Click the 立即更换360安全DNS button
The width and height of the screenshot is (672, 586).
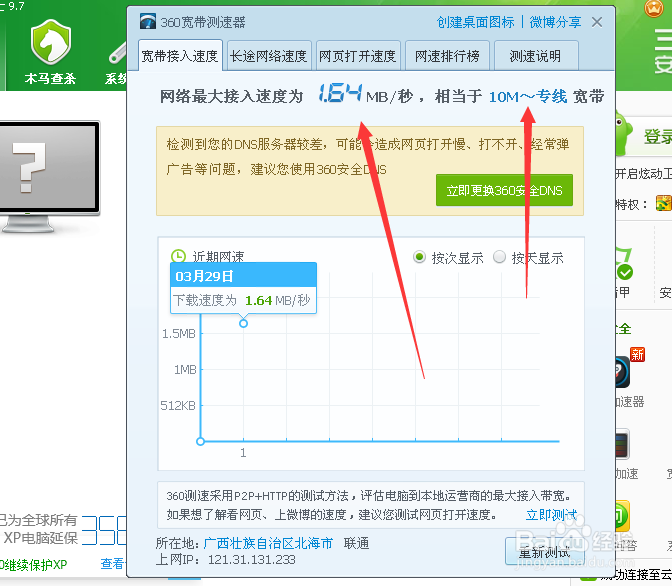(504, 190)
